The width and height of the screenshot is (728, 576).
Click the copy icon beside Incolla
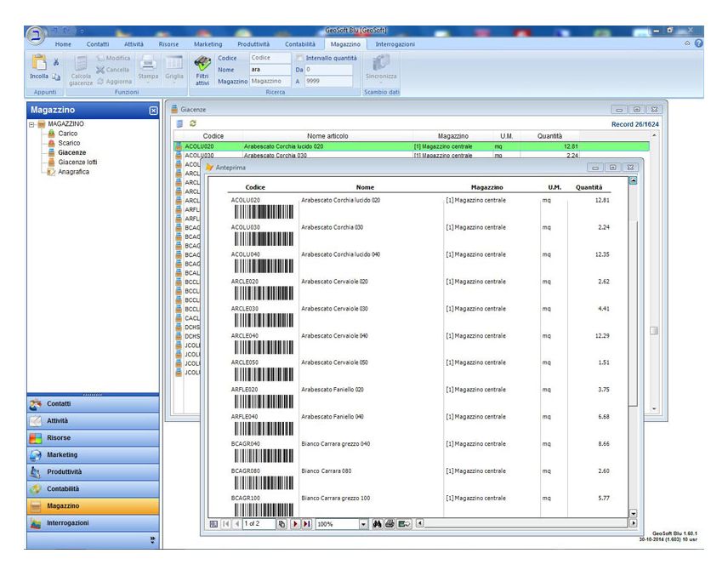[56, 77]
